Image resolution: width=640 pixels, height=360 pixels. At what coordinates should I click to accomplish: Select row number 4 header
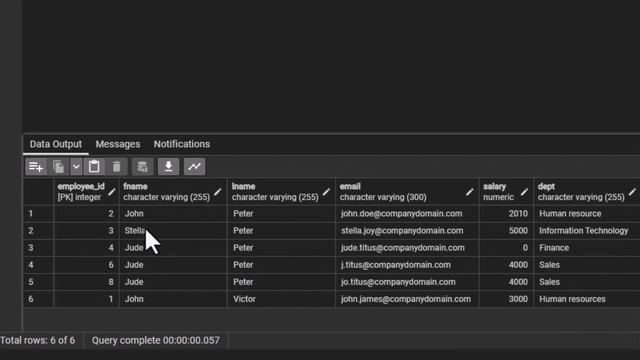point(38,265)
